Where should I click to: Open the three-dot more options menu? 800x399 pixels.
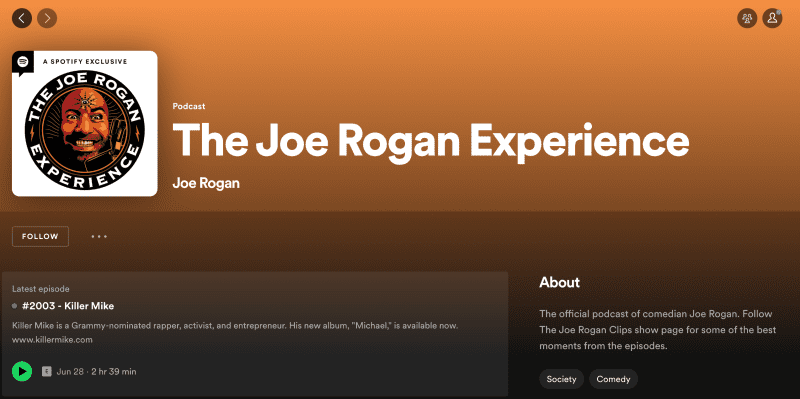coord(99,236)
